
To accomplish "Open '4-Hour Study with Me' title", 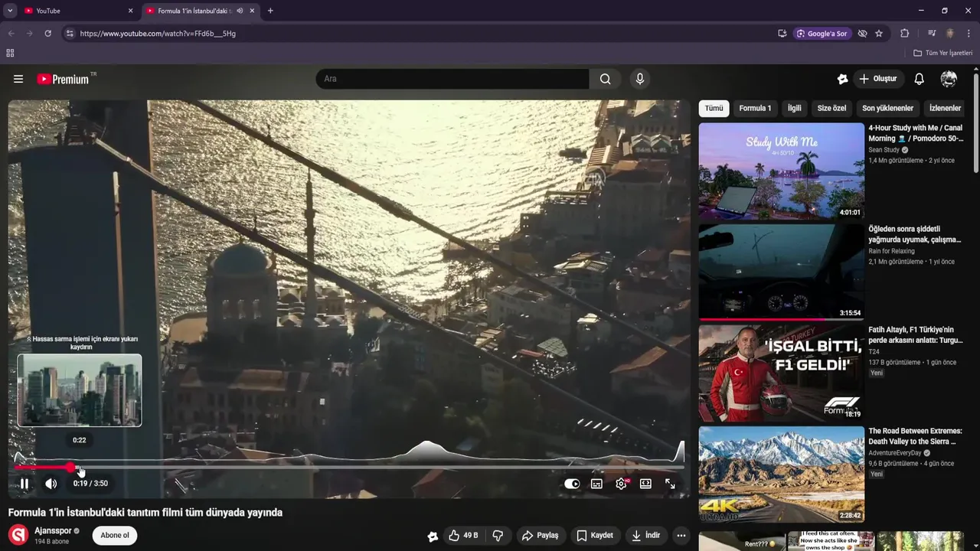I will pyautogui.click(x=916, y=133).
